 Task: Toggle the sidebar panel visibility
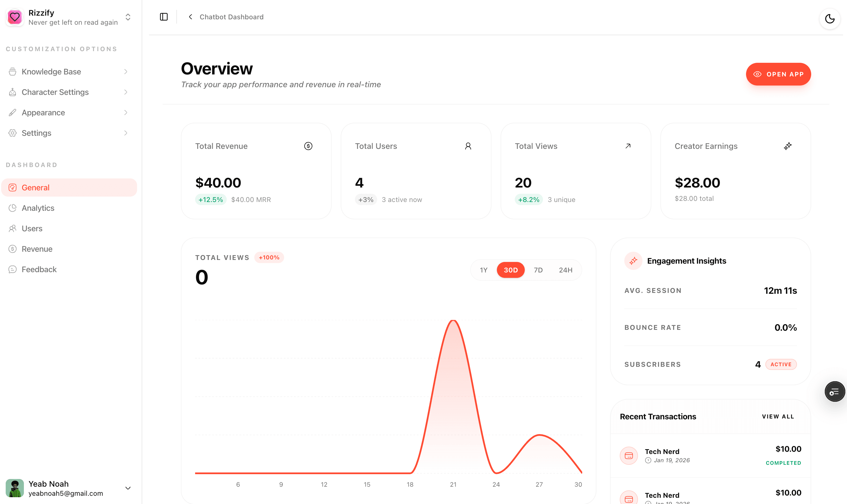coord(164,17)
